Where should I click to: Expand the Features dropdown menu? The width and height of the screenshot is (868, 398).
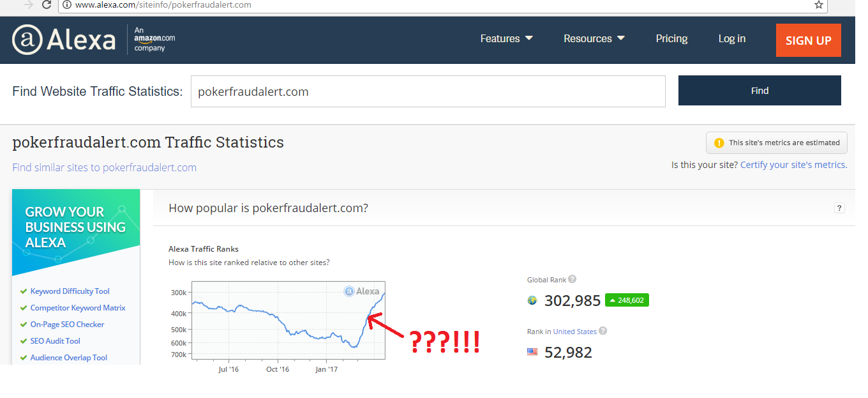506,39
